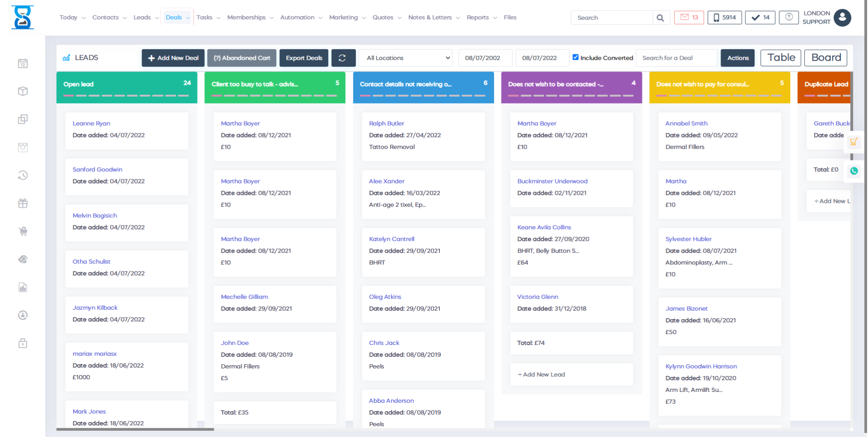Screen dimensions: 868x438
Task: Click the gift box sidebar icon
Action: [x=23, y=203]
